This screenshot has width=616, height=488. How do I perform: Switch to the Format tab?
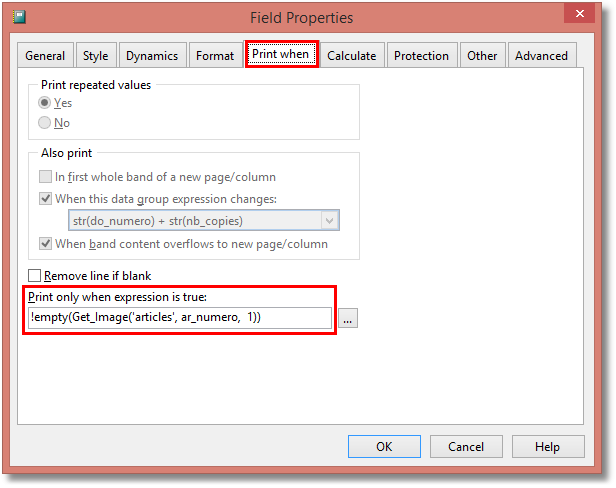pyautogui.click(x=215, y=56)
